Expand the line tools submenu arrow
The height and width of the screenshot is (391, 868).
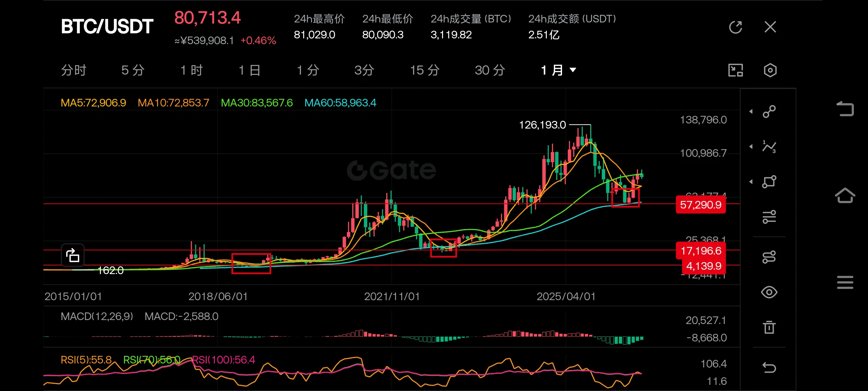coord(751,112)
